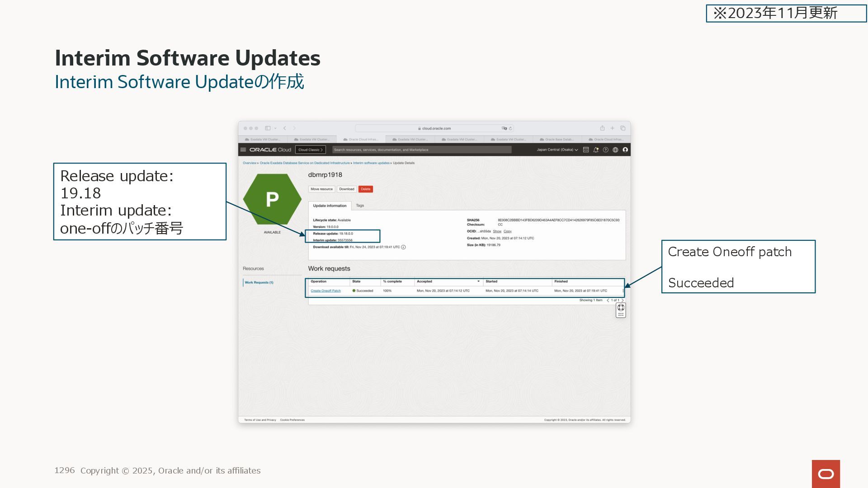Open the life ring support widget
This screenshot has width=868, height=488.
(x=621, y=307)
